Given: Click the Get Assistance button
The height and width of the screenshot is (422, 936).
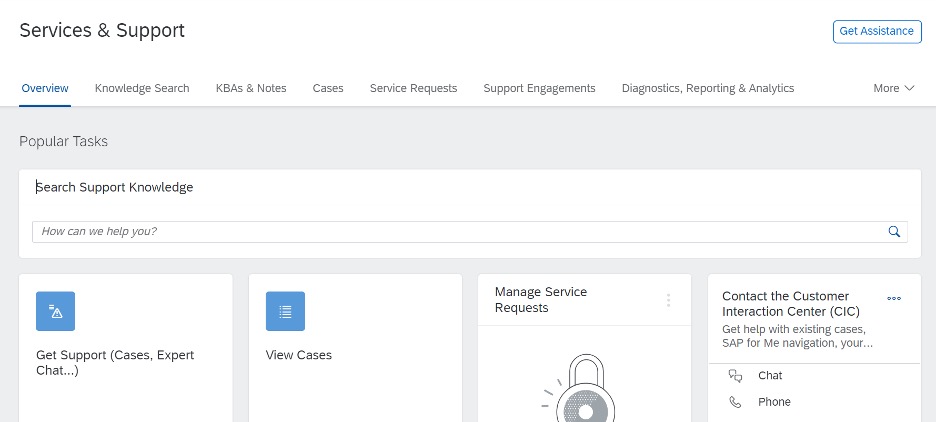Looking at the screenshot, I should tap(877, 31).
